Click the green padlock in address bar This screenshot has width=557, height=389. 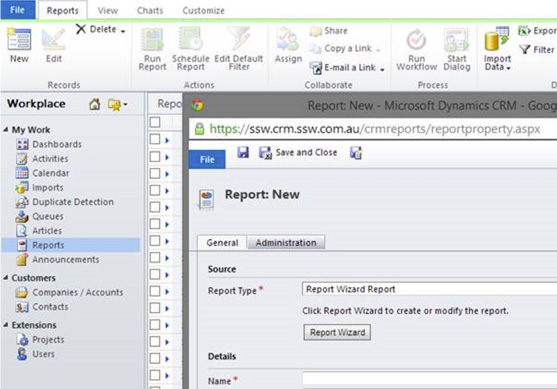click(x=199, y=129)
